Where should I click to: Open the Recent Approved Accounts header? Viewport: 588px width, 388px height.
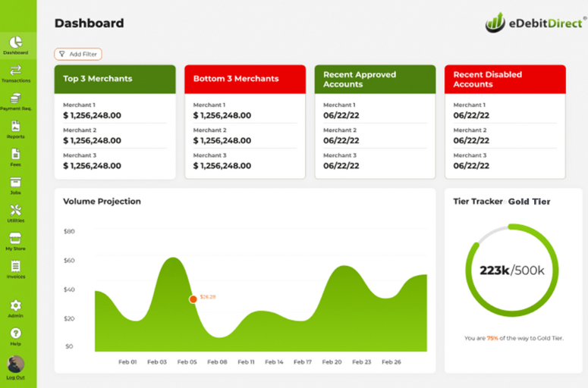tap(375, 79)
